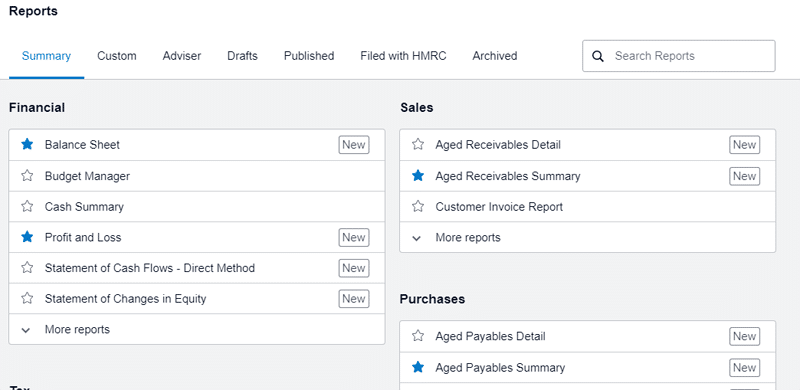Switch to the Adviser tab
The width and height of the screenshot is (800, 390).
(x=182, y=56)
